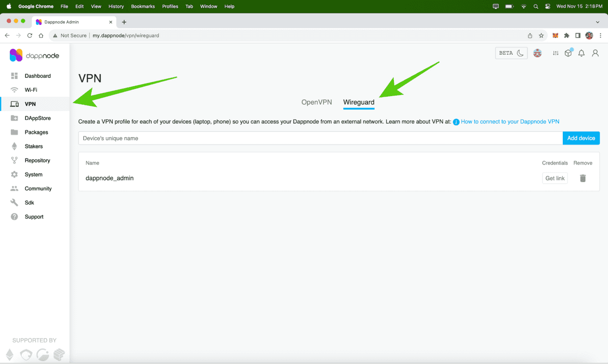Bookmark the page with the star icon

(x=541, y=35)
